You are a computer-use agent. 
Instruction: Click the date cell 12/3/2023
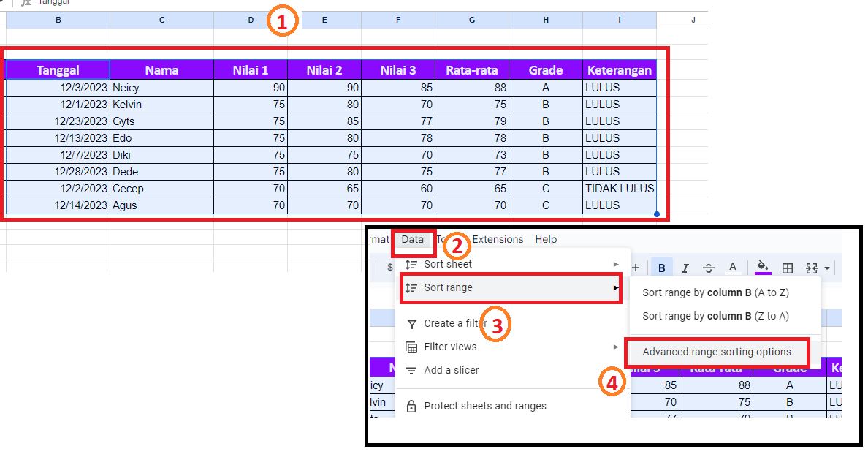58,88
